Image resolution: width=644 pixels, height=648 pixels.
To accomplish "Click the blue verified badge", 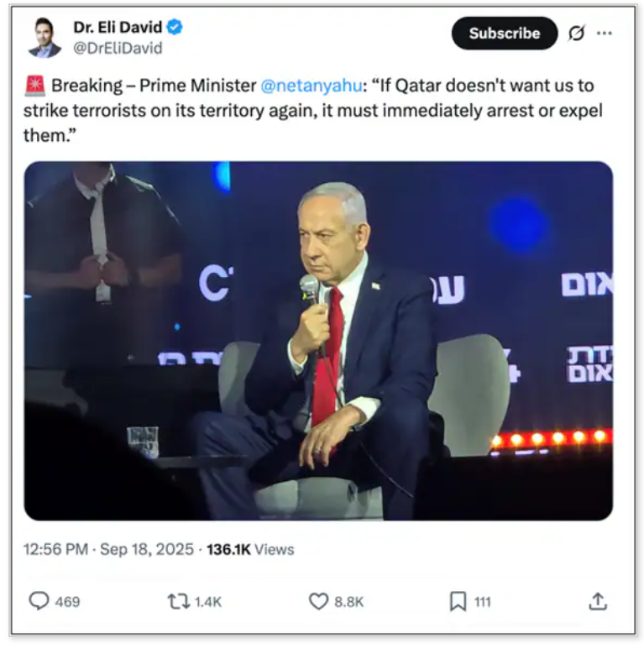I will click(175, 27).
